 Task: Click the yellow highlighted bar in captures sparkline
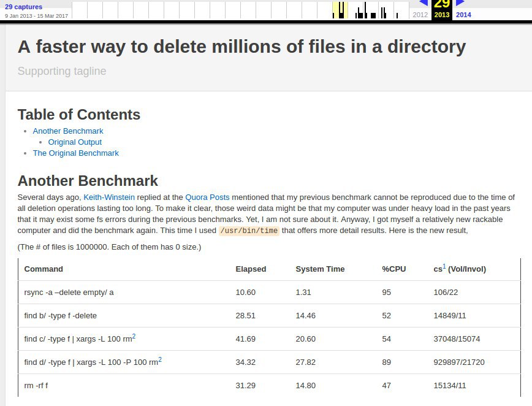(x=340, y=10)
